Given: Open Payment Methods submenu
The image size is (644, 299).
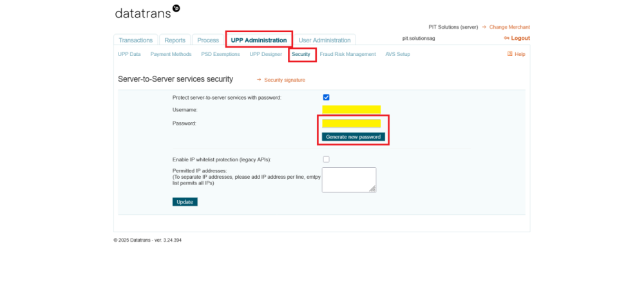Looking at the screenshot, I should coord(171,54).
